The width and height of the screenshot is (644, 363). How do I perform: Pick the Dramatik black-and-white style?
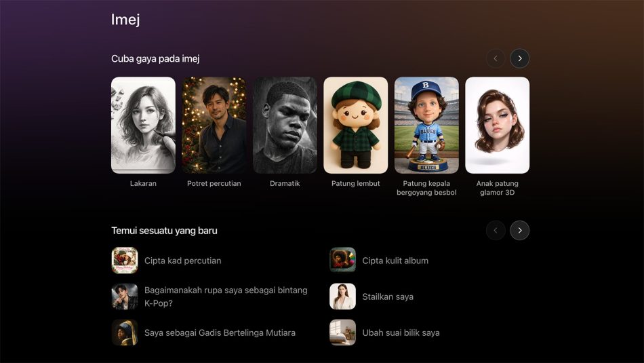point(285,126)
